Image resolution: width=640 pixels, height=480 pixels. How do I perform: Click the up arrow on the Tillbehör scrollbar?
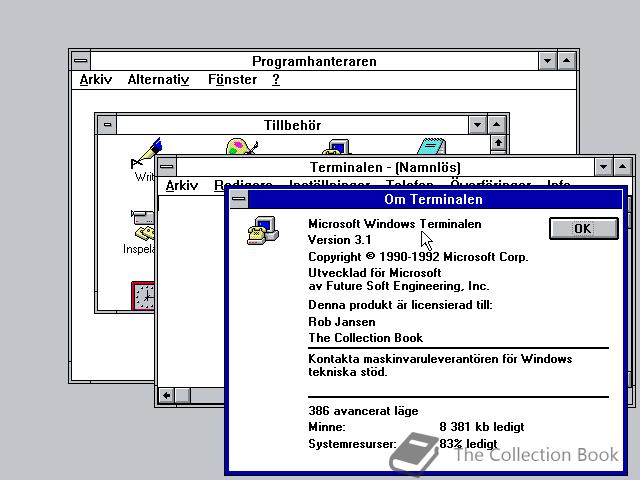click(498, 143)
